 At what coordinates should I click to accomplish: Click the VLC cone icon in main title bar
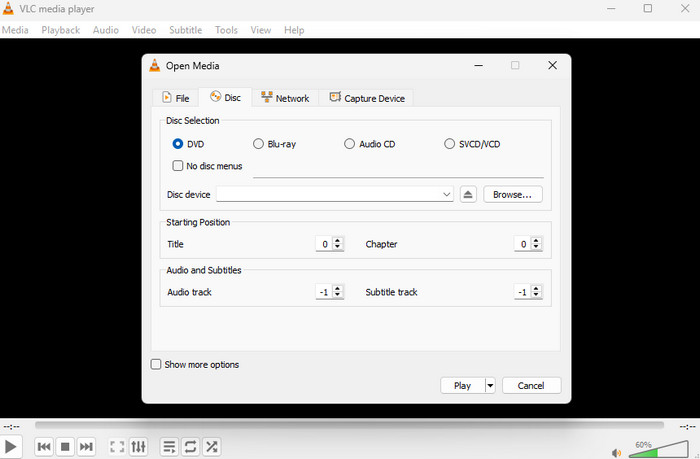coord(8,8)
